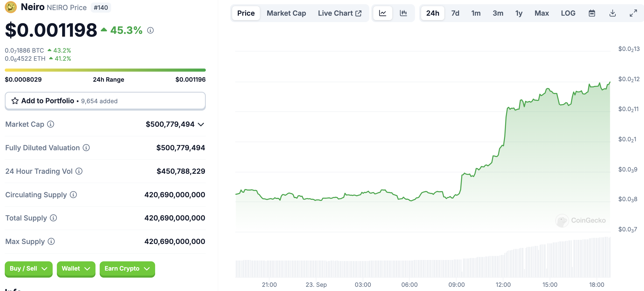This screenshot has height=291, width=644.
Task: Toggle LOG scale on chart
Action: [568, 13]
